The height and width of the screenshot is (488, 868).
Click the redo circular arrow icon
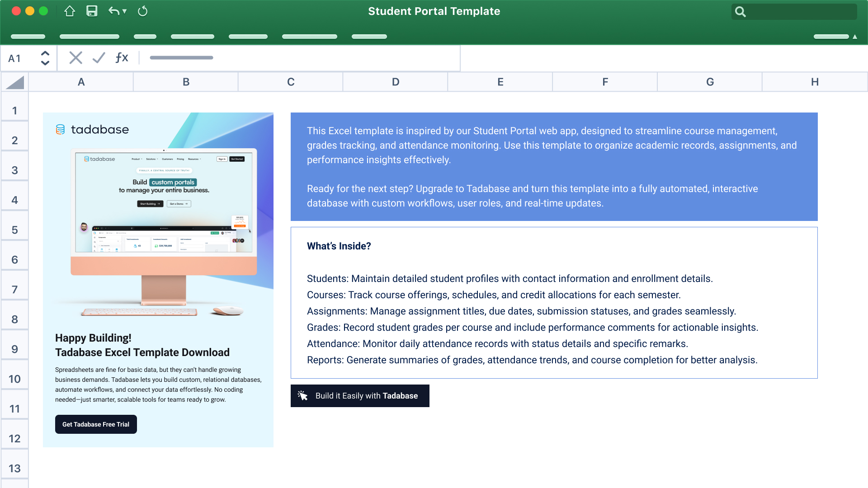point(142,11)
